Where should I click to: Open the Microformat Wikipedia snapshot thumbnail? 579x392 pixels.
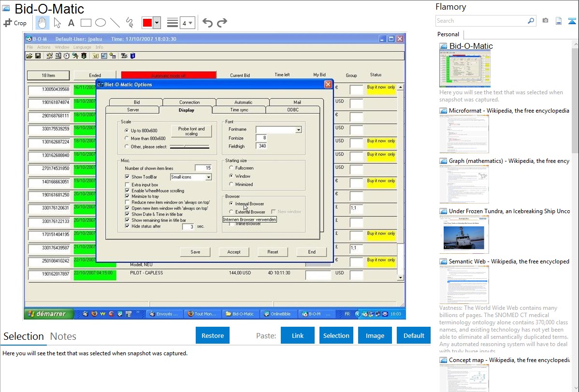464,134
